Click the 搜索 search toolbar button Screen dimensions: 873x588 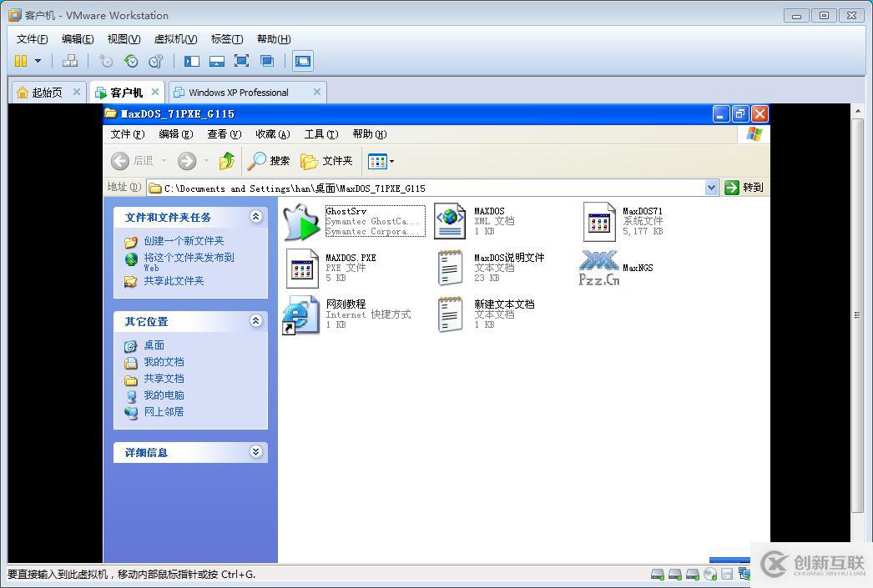(x=269, y=161)
